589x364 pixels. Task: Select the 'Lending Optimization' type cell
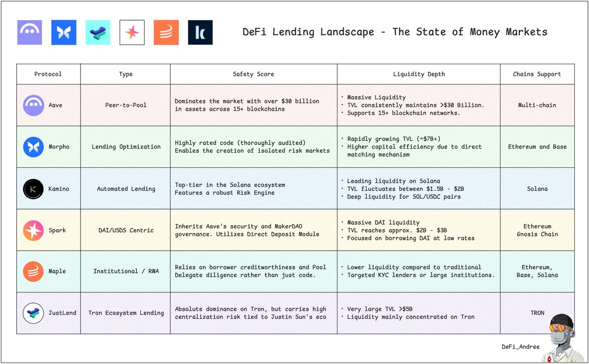point(126,147)
